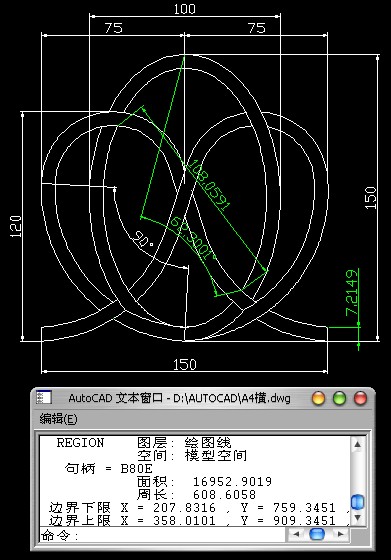Screen dimensions: 391x560
Task: Click the 100 dimension text at top
Action: [x=185, y=9]
